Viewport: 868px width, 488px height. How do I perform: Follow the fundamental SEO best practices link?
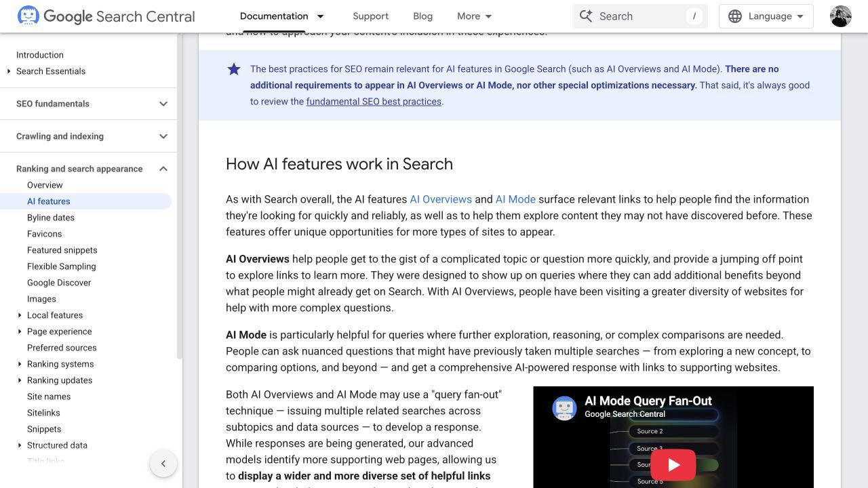coord(374,102)
